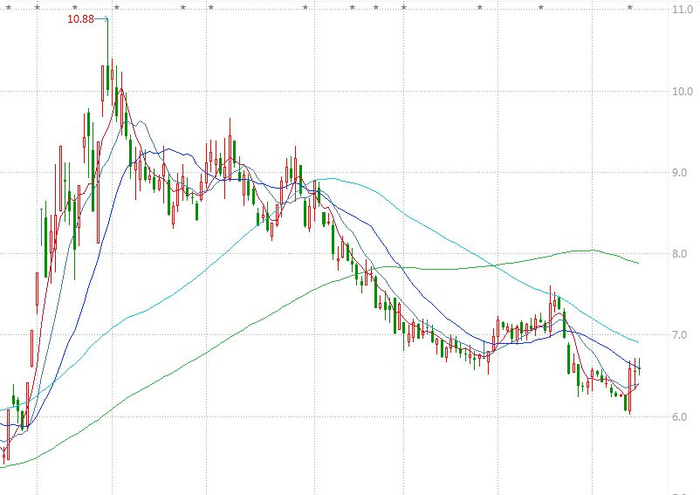The width and height of the screenshot is (700, 495).
Task: Select the rightmost star marker along the top
Action: click(x=630, y=7)
